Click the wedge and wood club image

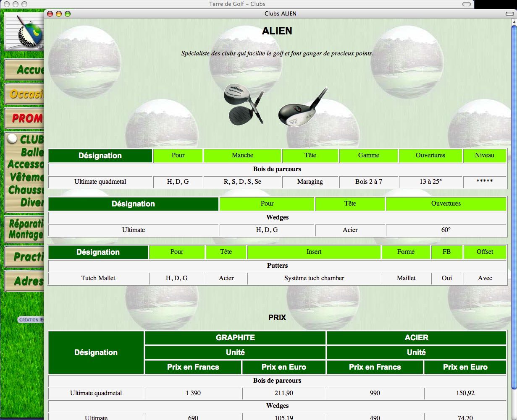pos(244,104)
